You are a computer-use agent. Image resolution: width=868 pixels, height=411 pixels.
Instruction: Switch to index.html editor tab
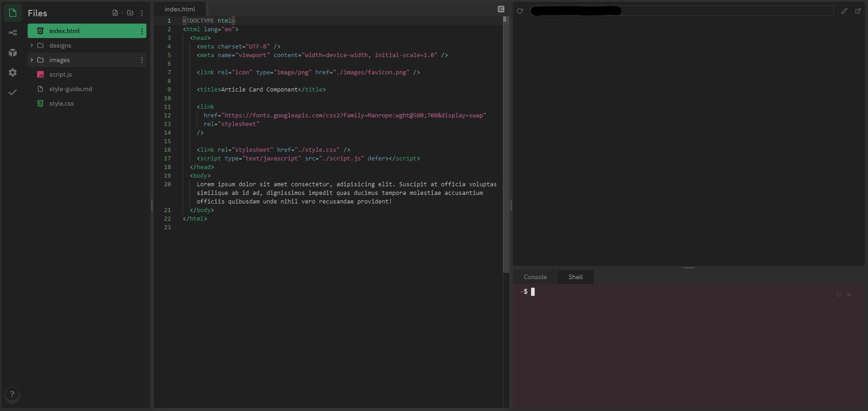pyautogui.click(x=180, y=9)
